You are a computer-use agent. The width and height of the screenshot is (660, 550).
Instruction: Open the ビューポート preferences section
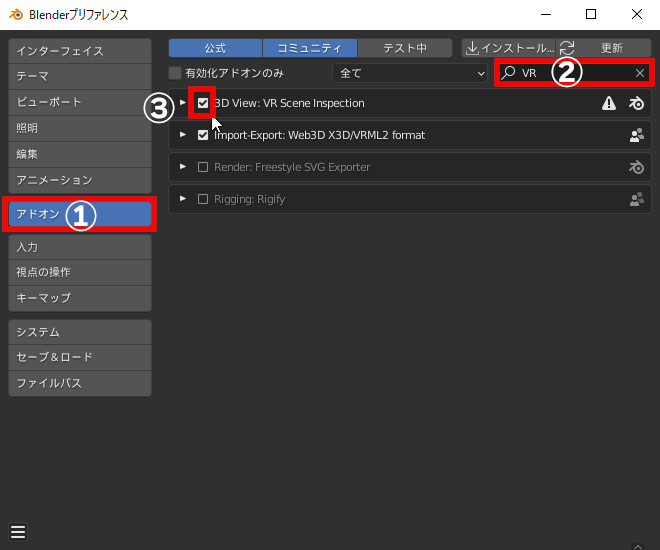80,102
